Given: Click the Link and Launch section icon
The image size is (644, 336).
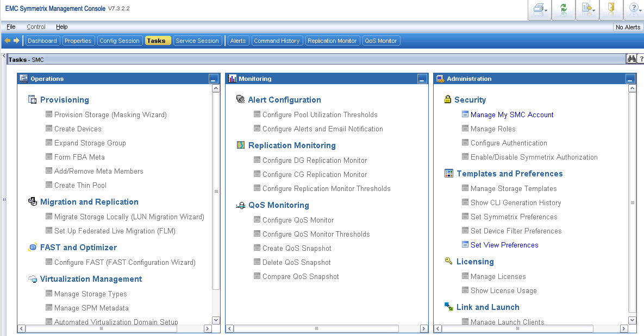Looking at the screenshot, I should click(448, 307).
